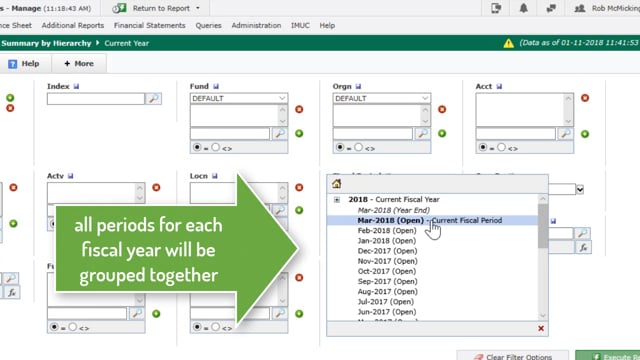
Task: Click the period list scrollbar thumb
Action: coord(542,226)
